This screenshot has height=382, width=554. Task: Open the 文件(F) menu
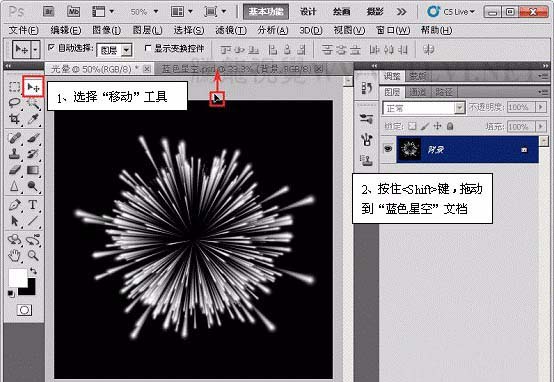[x=23, y=30]
